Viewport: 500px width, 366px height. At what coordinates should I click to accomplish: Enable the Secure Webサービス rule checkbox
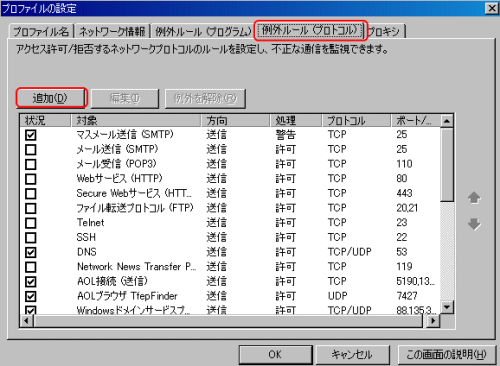(31, 194)
